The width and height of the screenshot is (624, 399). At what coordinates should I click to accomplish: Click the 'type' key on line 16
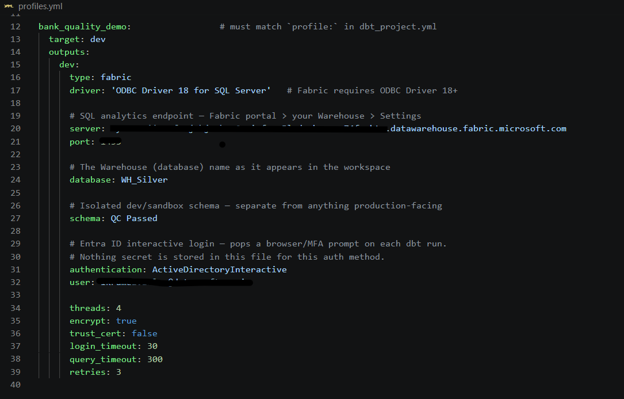point(80,77)
